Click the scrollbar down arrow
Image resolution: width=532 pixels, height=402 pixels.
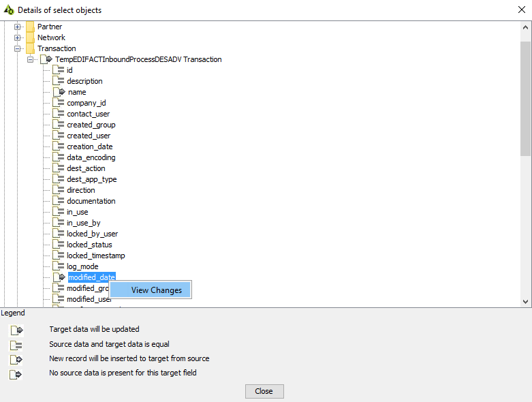(x=525, y=301)
